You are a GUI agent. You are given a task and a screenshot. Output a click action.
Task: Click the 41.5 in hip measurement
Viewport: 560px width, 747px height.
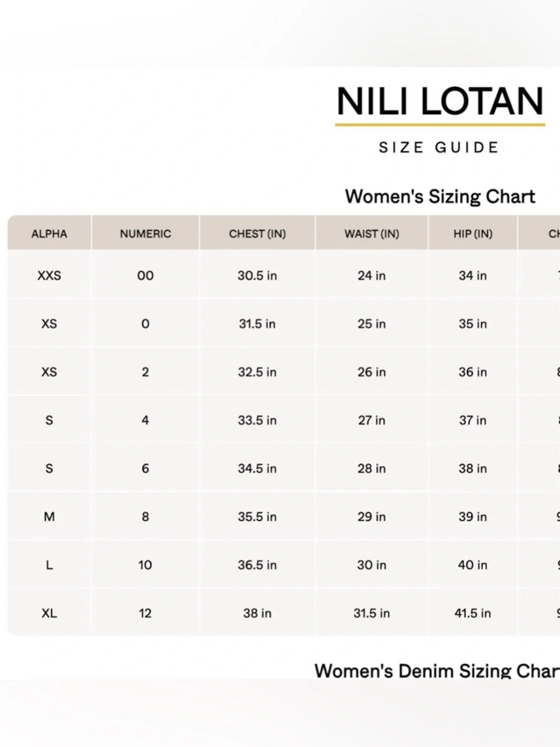473,613
